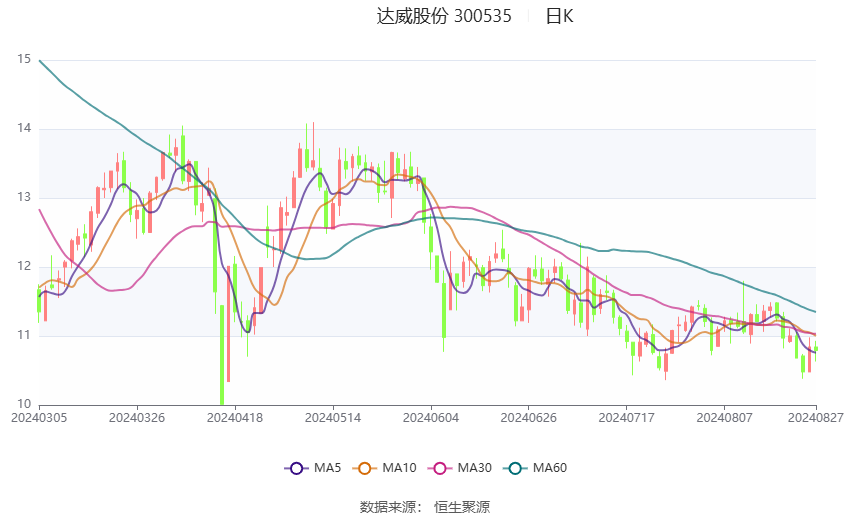
Task: Click the 20240807 x-axis date label
Action: coord(724,418)
